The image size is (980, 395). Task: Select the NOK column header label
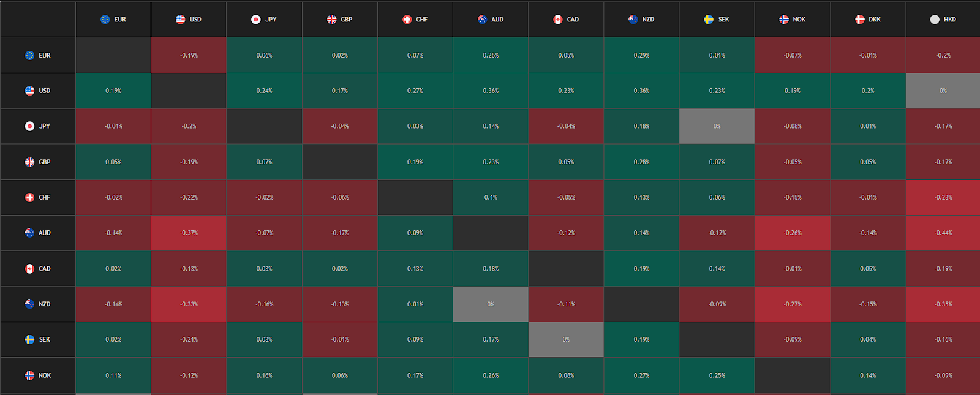tap(799, 20)
